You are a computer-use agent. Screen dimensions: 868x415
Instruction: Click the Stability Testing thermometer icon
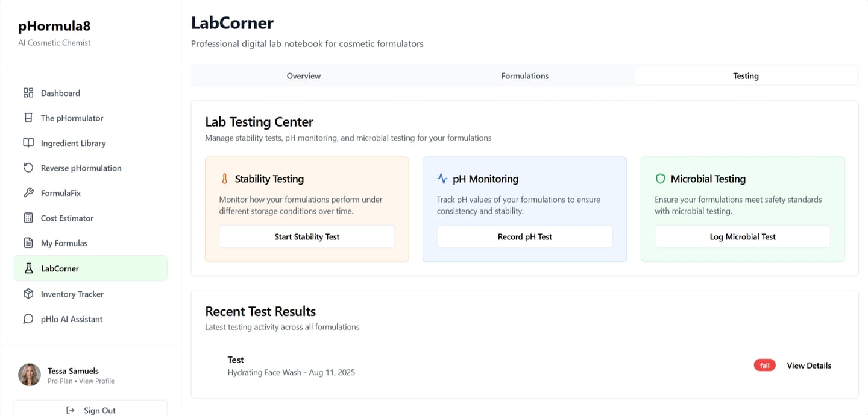tap(224, 179)
